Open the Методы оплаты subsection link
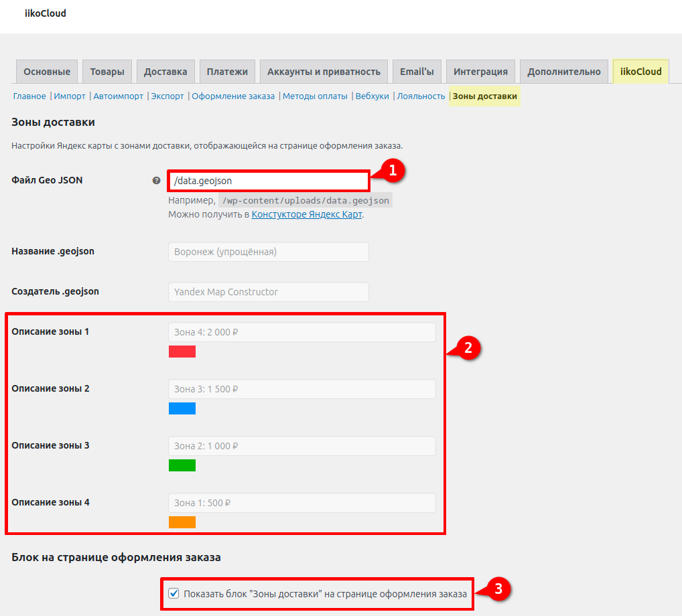 point(315,96)
